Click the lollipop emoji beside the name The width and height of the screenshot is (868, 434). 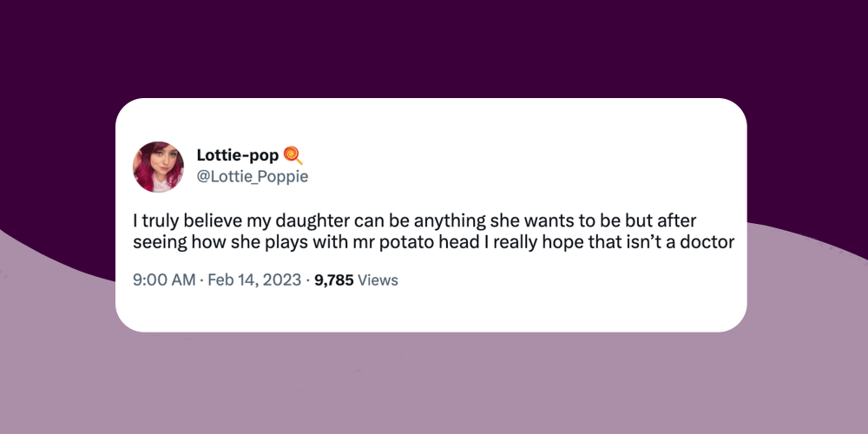[x=293, y=155]
